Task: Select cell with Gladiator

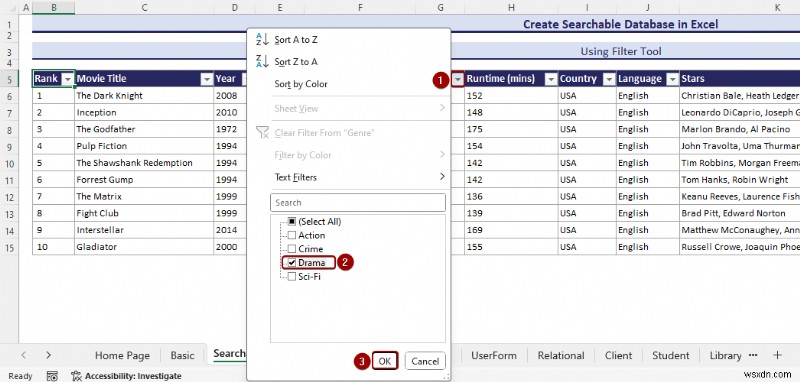Action: [144, 247]
